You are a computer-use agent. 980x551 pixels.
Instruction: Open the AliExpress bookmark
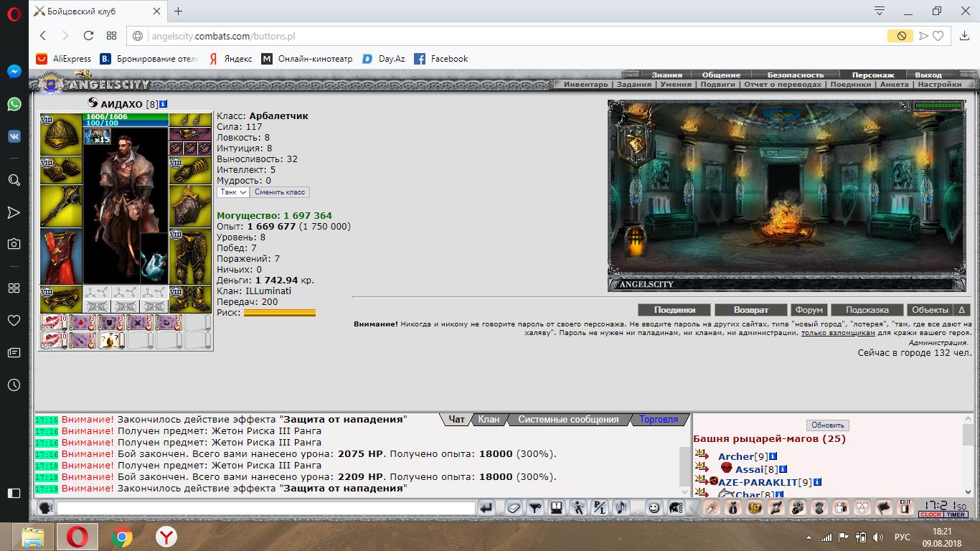click(64, 59)
